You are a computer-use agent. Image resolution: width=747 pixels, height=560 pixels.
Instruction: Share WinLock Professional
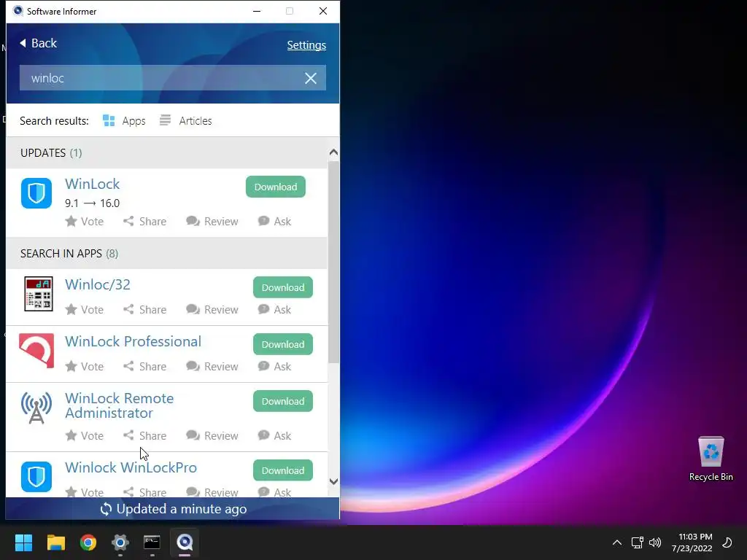point(145,366)
